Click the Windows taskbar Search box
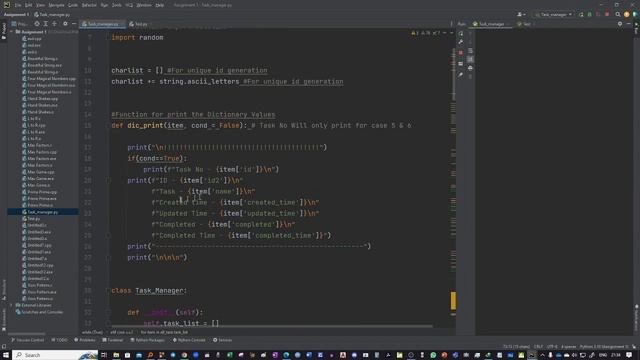The height and width of the screenshot is (360, 640). pos(55,355)
